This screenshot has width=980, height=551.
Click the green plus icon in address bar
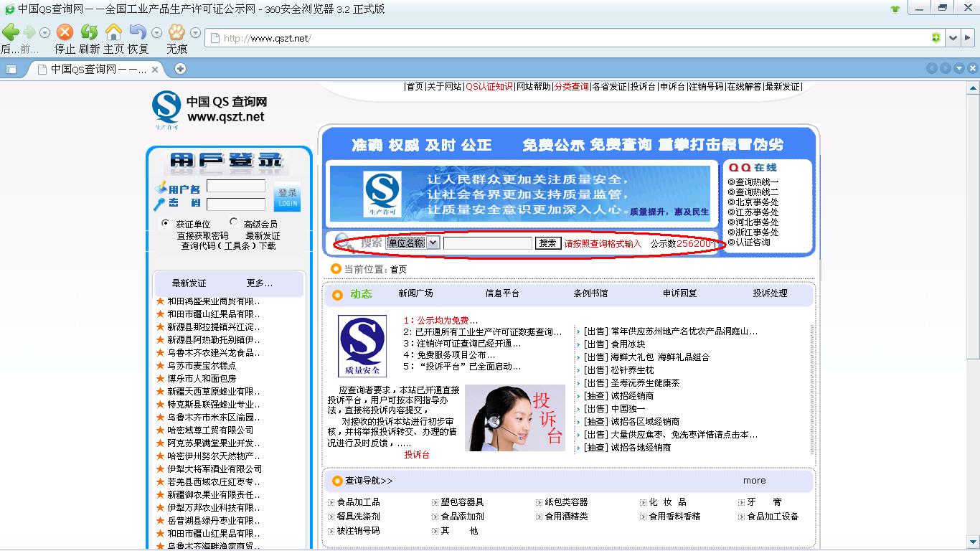pyautogui.click(x=936, y=38)
